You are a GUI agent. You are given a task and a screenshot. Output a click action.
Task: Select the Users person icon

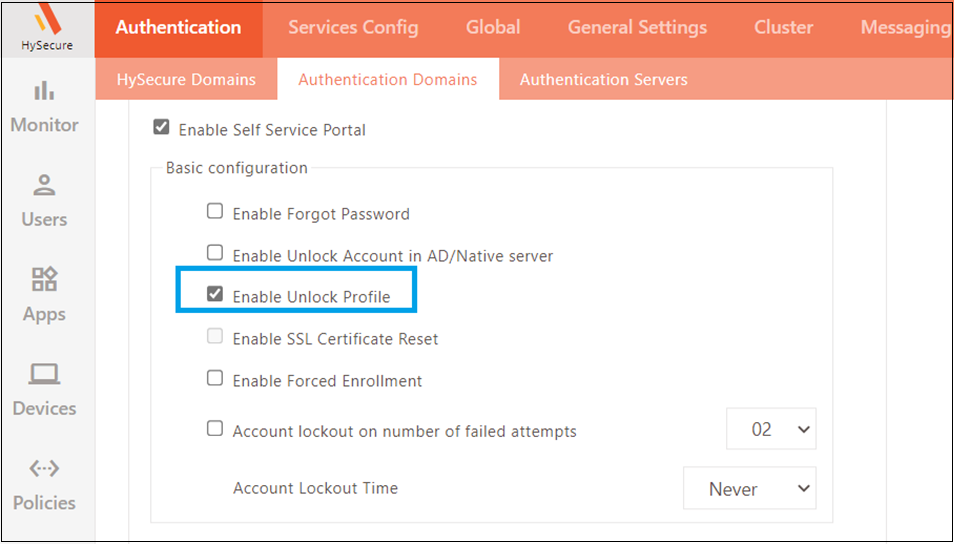pyautogui.click(x=44, y=186)
